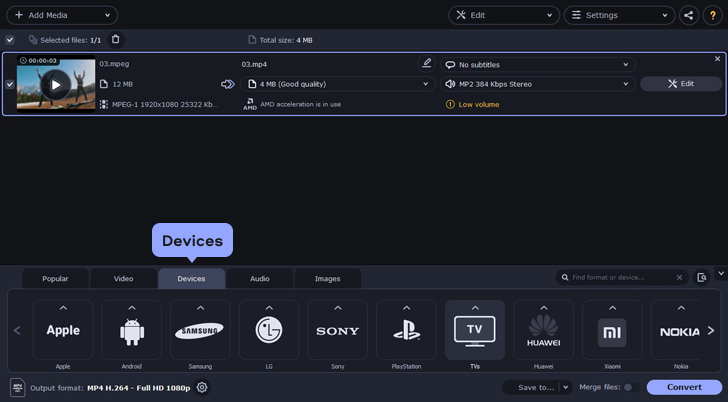Pick PlayStation device presets
Screen dimensions: 728x402
pos(406,330)
